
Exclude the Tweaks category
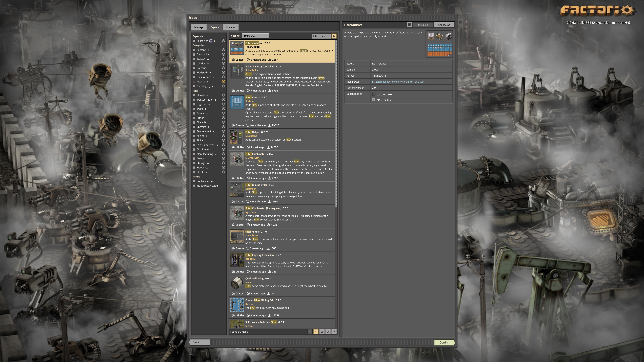[224, 59]
